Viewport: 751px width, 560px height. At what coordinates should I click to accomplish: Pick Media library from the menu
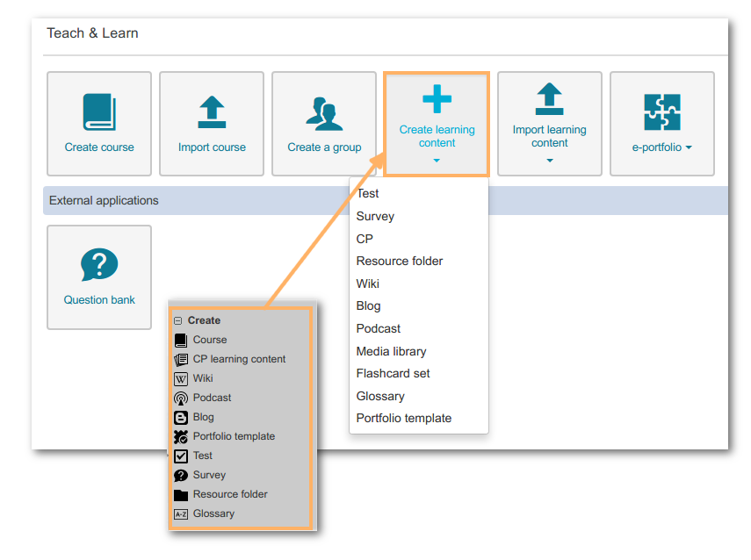click(x=391, y=351)
